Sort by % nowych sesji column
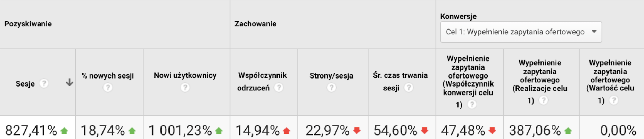 pos(108,76)
